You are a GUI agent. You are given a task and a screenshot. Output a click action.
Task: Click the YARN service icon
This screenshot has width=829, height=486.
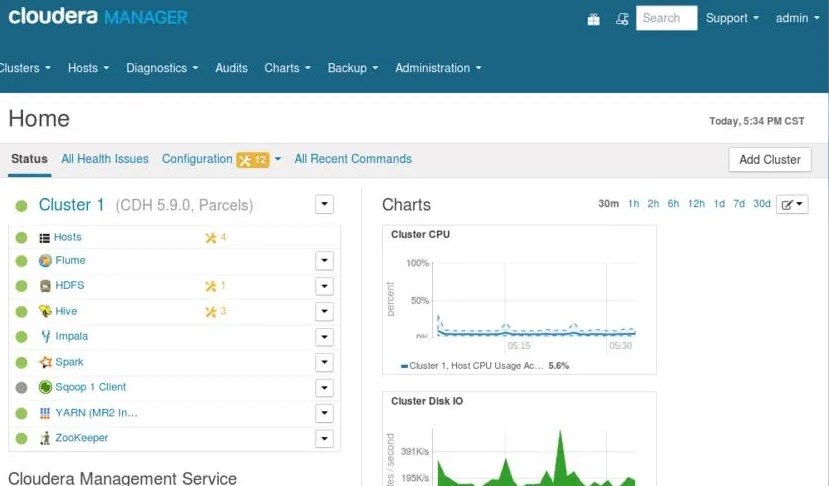(x=45, y=413)
